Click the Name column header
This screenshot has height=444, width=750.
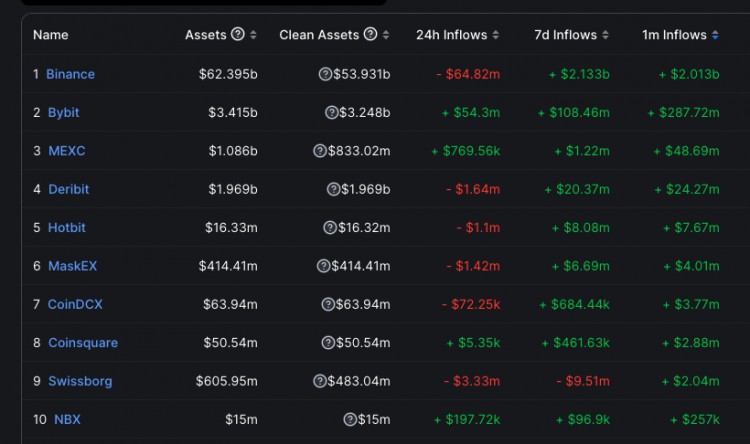[x=51, y=35]
